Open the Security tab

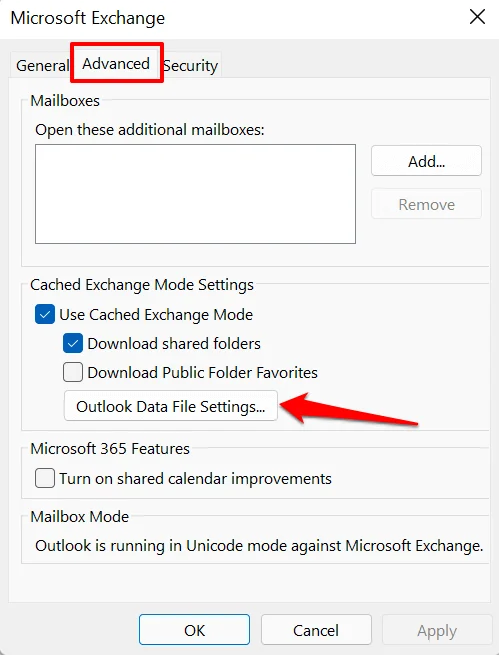(191, 66)
